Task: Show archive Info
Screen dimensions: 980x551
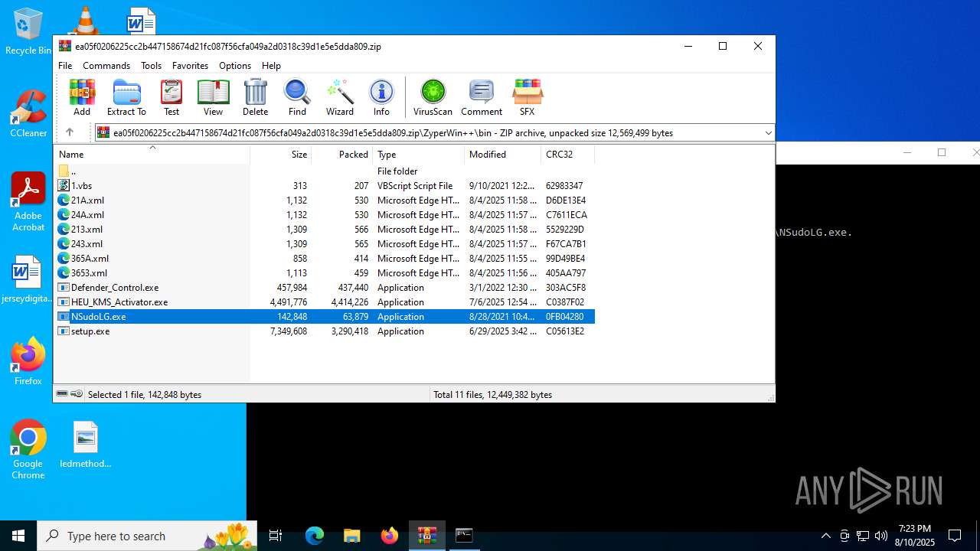Action: coord(381,97)
